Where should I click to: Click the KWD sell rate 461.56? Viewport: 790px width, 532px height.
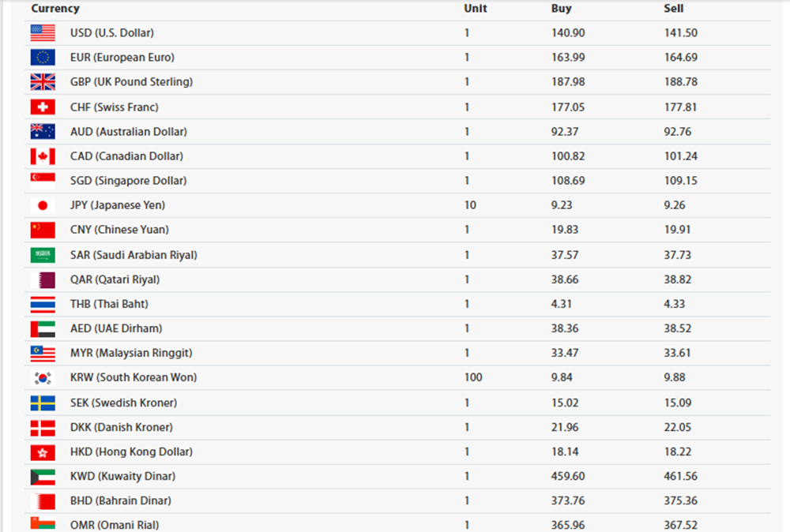(x=682, y=477)
